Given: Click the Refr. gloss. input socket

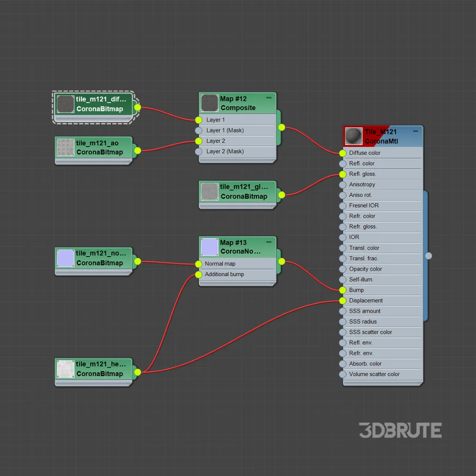Looking at the screenshot, I should pos(343,227).
